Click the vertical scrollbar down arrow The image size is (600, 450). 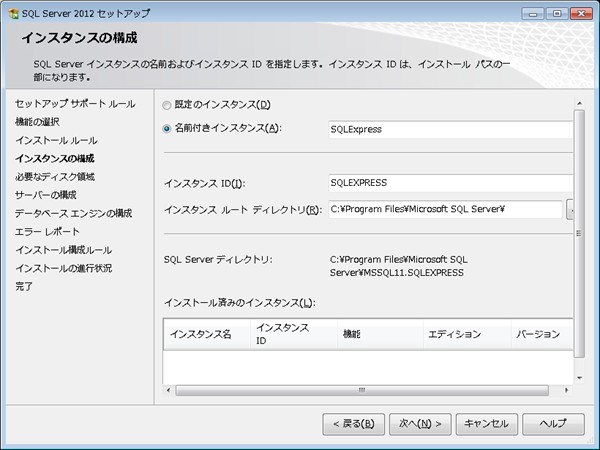click(x=579, y=378)
